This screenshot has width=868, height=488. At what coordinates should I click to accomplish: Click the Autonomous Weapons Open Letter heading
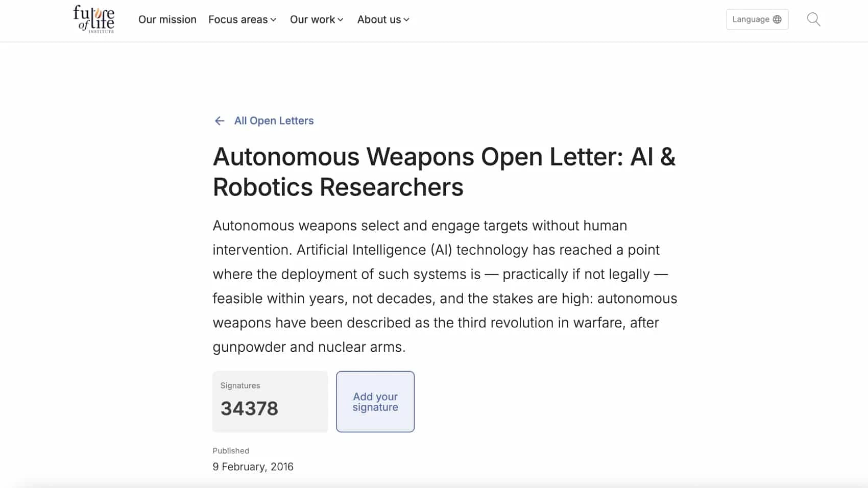[x=444, y=172]
